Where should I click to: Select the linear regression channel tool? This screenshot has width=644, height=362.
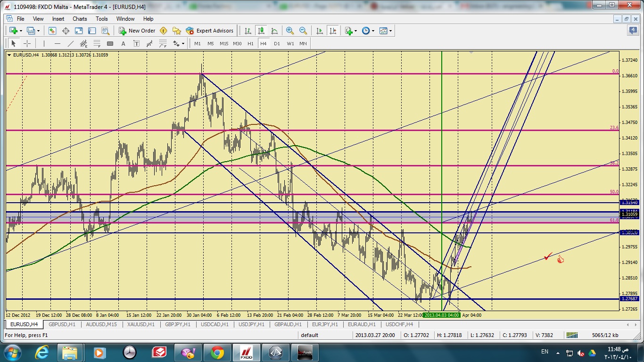149,43
